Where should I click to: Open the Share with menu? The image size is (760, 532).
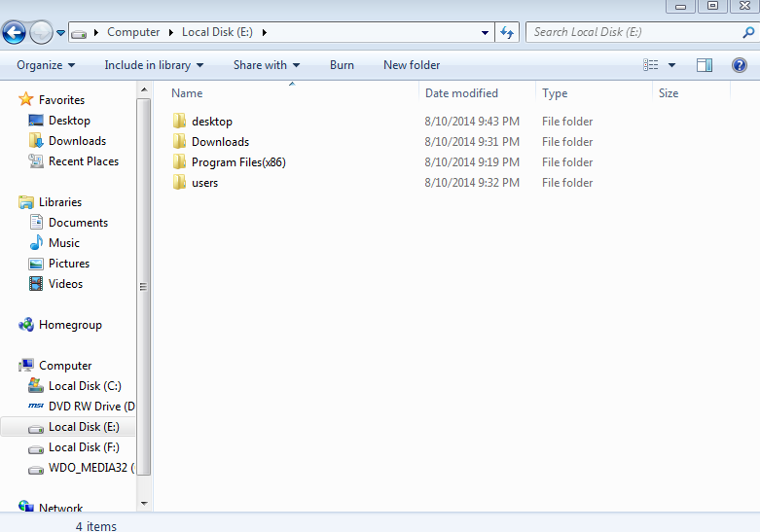point(267,65)
